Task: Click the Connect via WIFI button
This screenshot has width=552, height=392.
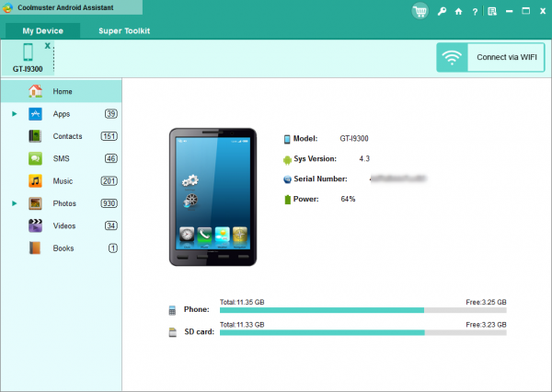Action: pos(489,57)
